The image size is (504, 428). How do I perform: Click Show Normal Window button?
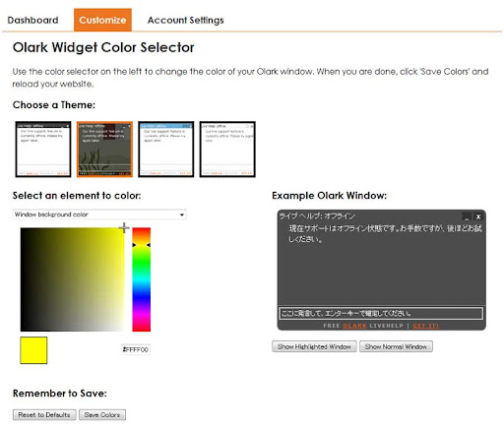coord(396,346)
